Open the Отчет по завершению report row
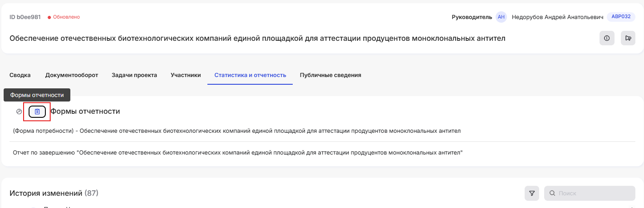 (322, 153)
